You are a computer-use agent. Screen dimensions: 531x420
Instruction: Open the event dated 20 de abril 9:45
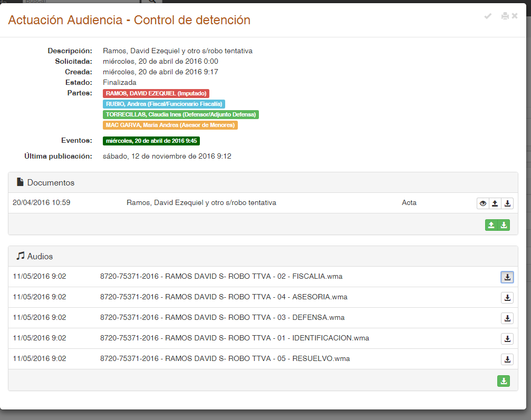coord(151,141)
